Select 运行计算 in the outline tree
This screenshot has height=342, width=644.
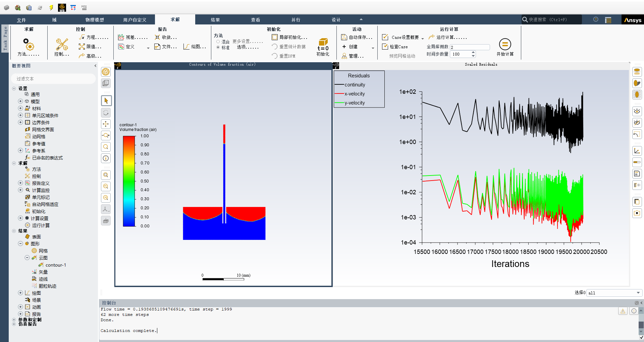pyautogui.click(x=41, y=225)
